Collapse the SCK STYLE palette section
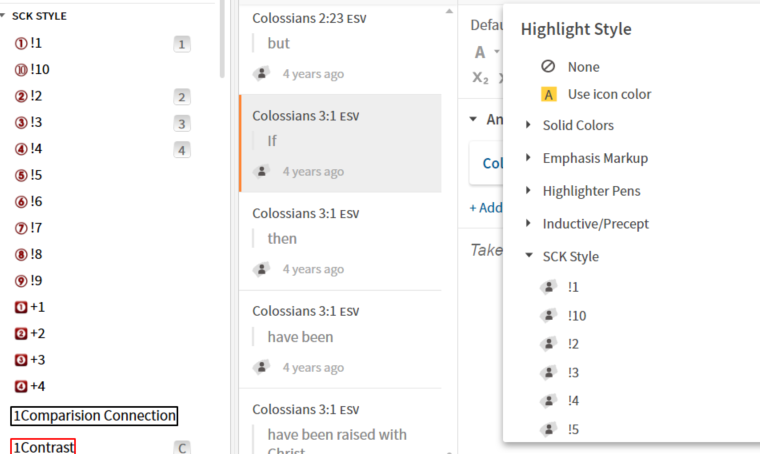 (x=3, y=16)
